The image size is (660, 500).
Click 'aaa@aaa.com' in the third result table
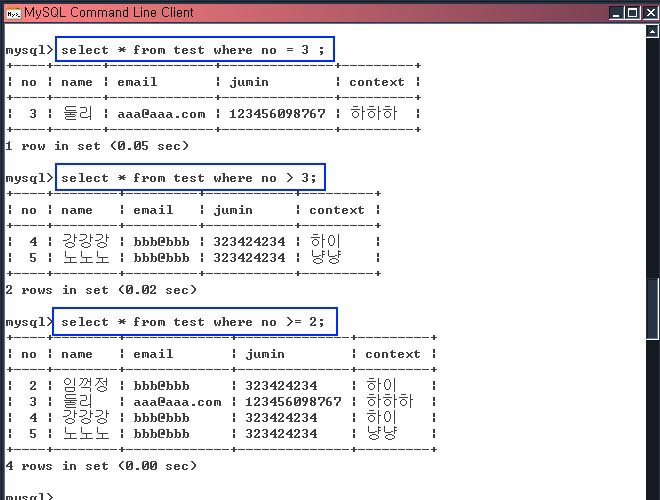click(177, 402)
